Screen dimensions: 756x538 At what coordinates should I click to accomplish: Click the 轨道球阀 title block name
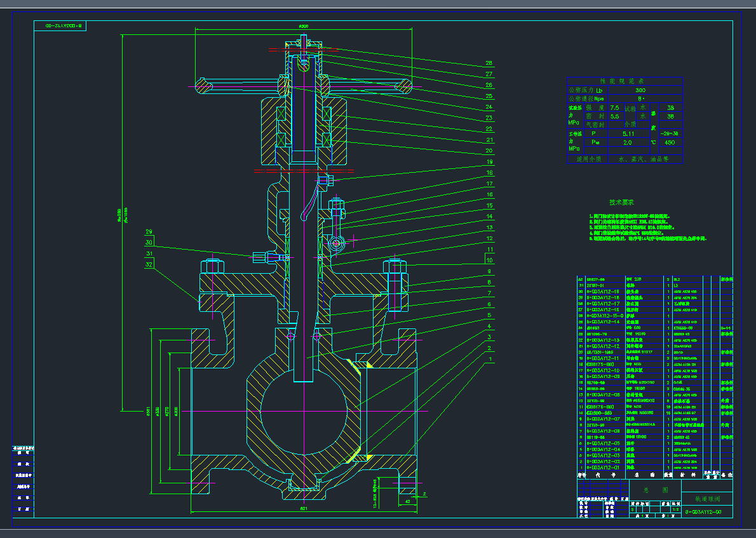(x=706, y=499)
